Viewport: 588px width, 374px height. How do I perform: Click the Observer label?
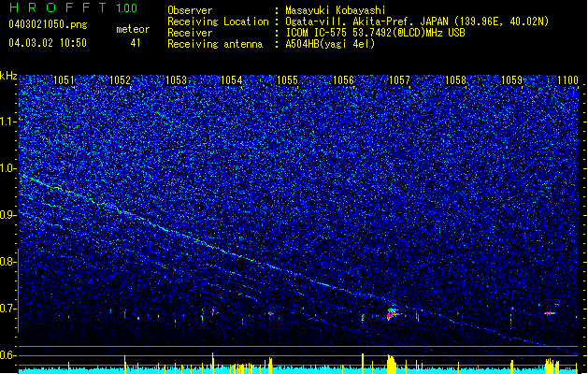[190, 10]
